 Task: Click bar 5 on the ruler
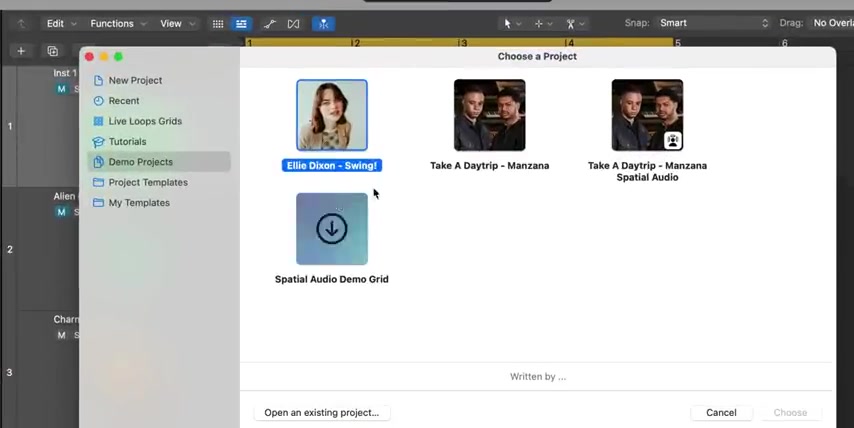(x=678, y=43)
